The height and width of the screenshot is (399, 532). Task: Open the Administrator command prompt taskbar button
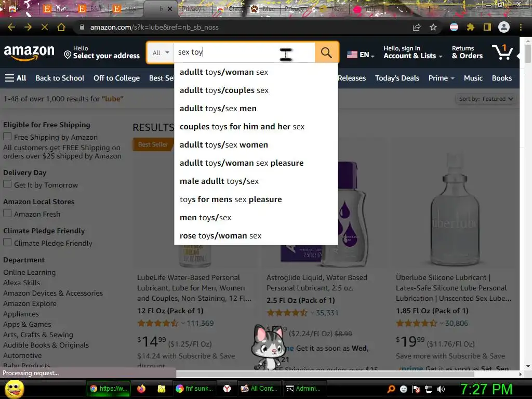(304, 389)
